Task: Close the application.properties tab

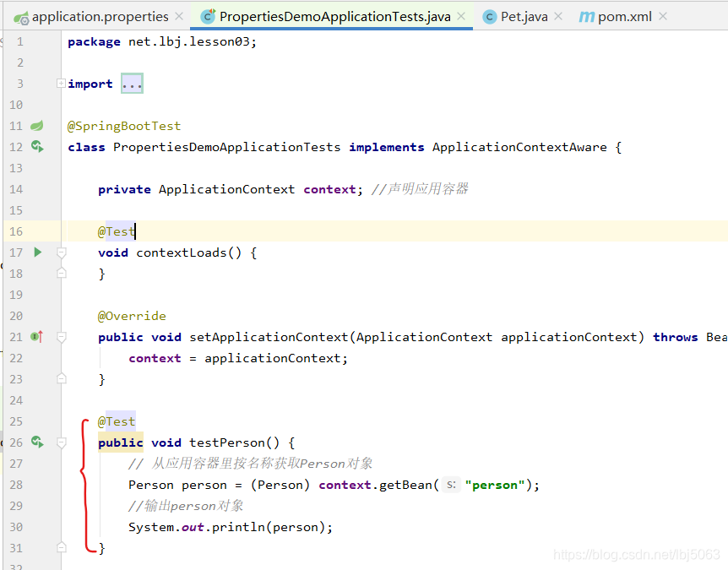Action: (179, 16)
